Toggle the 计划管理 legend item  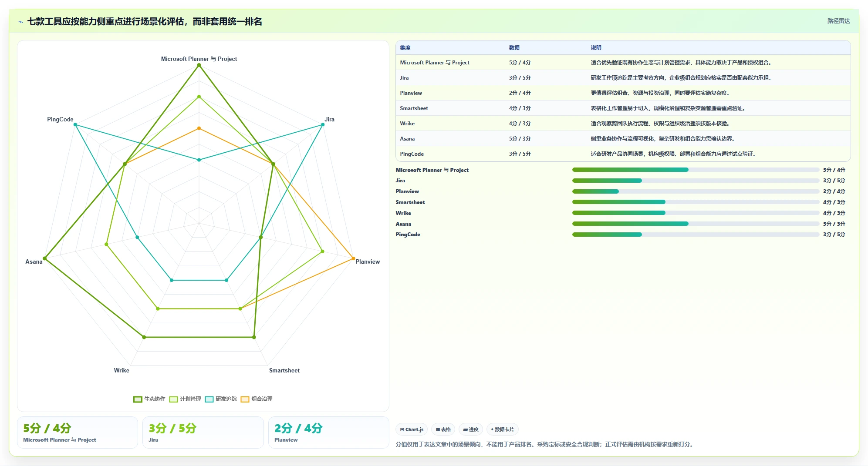pos(185,399)
